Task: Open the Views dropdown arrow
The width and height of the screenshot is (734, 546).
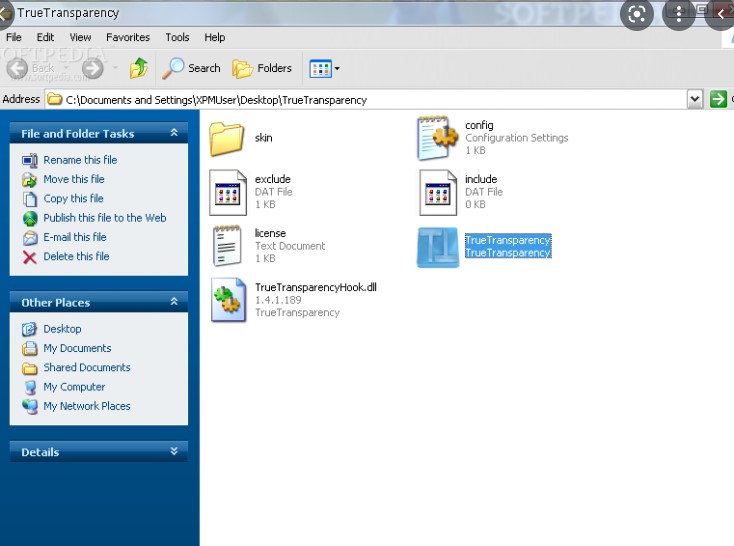Action: pos(337,69)
